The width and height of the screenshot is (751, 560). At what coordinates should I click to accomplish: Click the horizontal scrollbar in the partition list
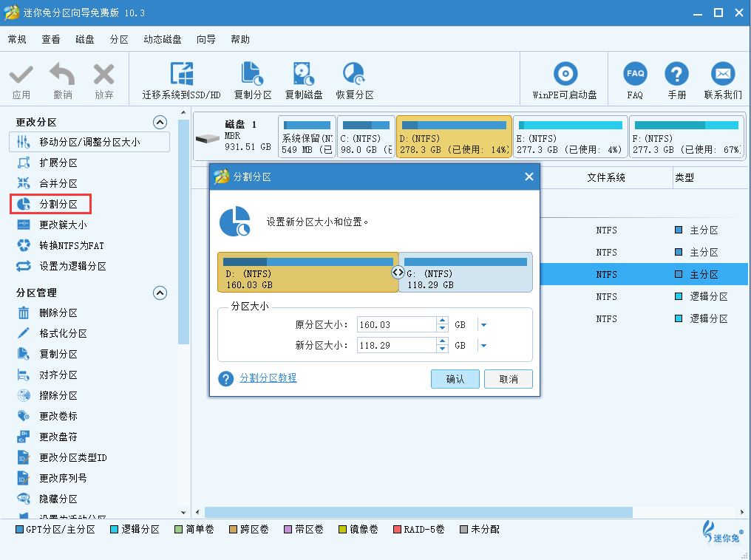click(x=418, y=512)
